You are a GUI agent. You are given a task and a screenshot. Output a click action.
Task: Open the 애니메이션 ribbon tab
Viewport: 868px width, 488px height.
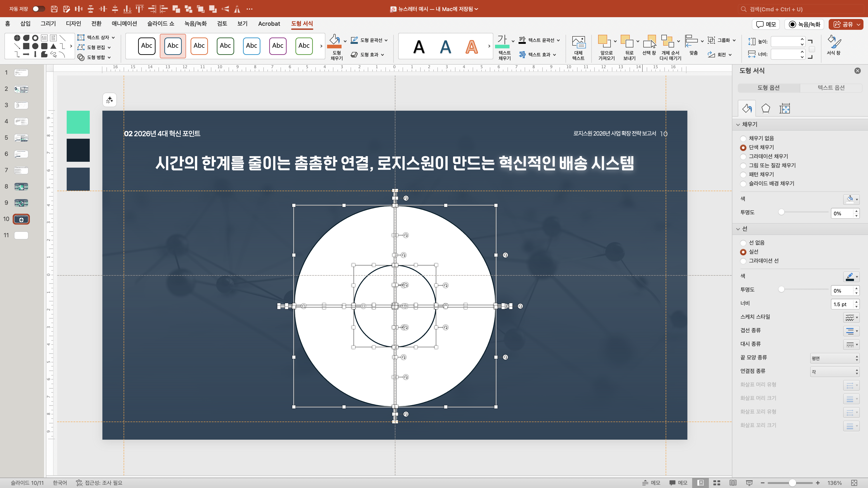(124, 23)
